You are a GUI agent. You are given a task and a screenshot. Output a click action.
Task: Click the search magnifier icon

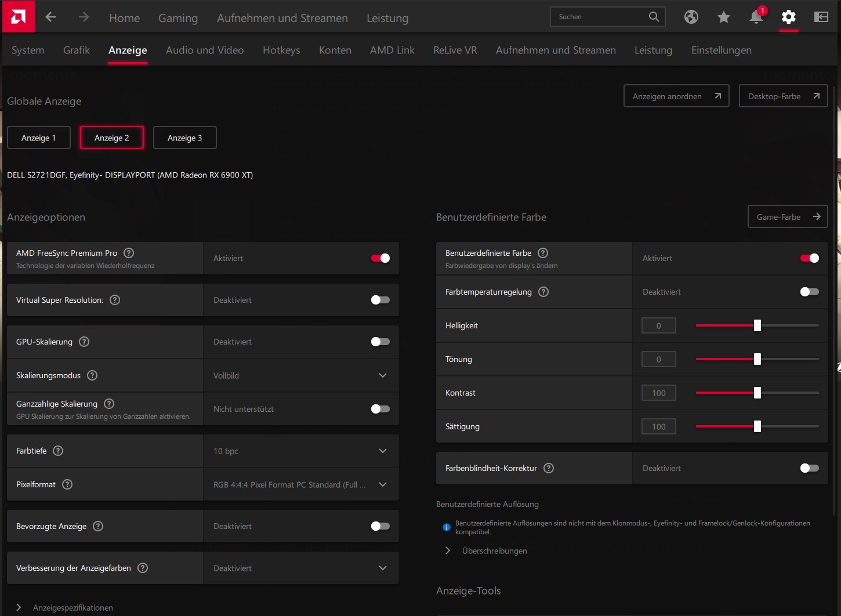coord(654,17)
